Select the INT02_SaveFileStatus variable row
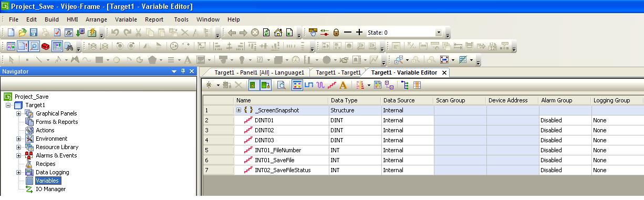644x200 pixels. click(423, 170)
